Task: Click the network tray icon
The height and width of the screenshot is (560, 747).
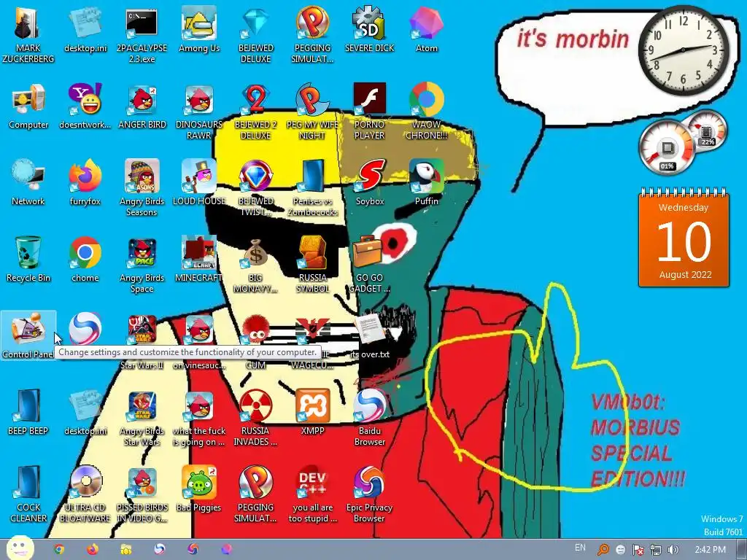Action: (x=656, y=550)
